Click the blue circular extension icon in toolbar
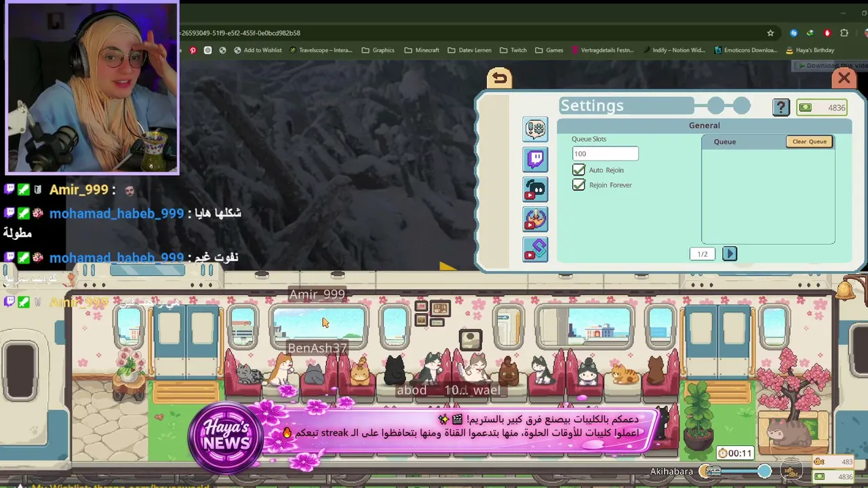 (793, 33)
